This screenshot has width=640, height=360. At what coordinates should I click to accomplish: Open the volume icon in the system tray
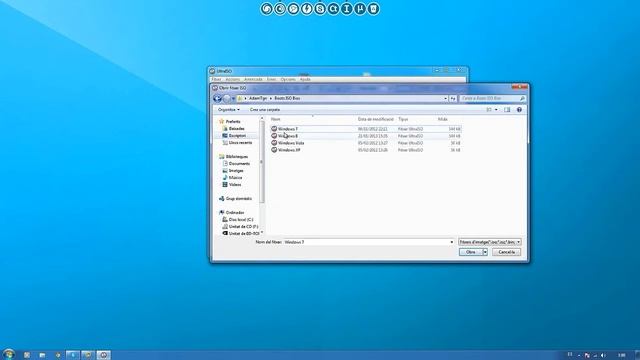(603, 355)
